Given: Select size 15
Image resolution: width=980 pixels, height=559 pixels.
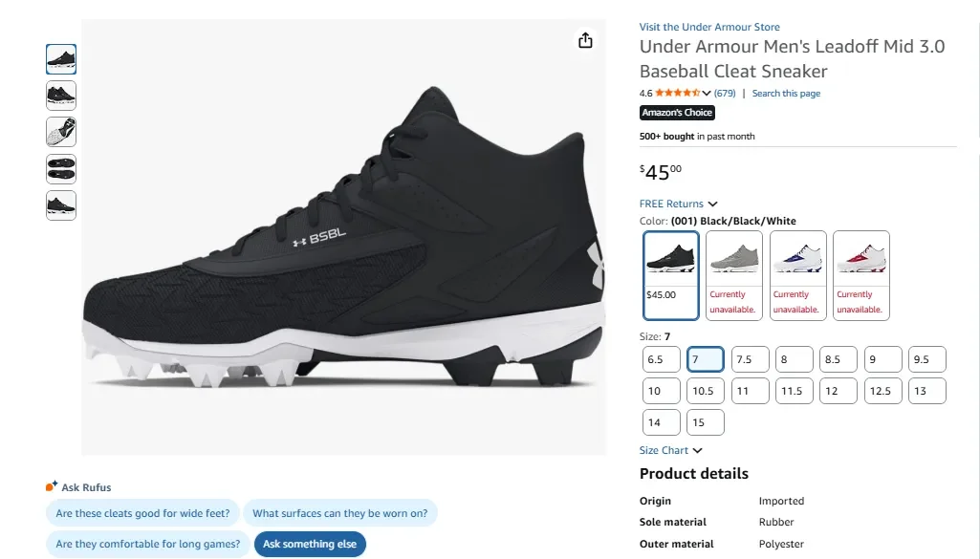Looking at the screenshot, I should (x=705, y=421).
